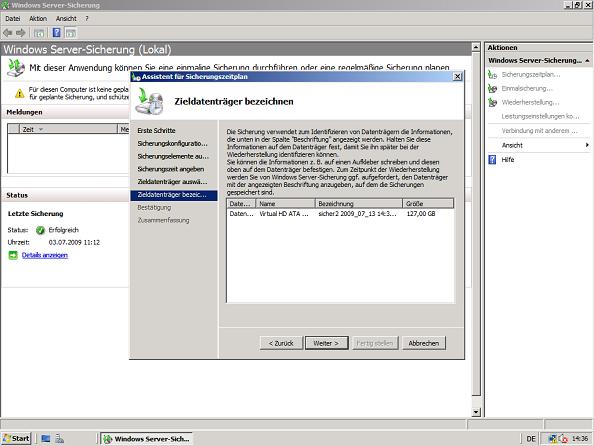Click the sicher2 2009_07_13 label cell

[x=358, y=214]
